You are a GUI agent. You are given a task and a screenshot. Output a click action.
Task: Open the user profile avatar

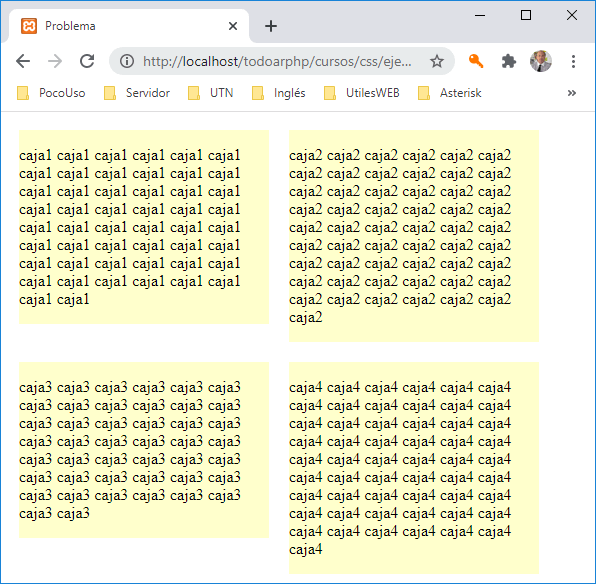[541, 61]
